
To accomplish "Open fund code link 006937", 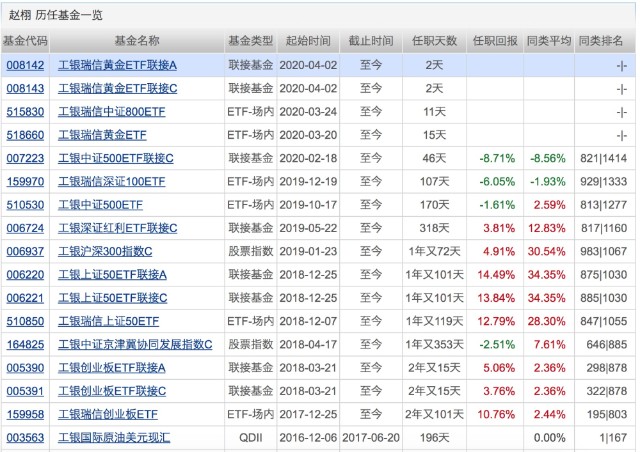I will 25,252.
